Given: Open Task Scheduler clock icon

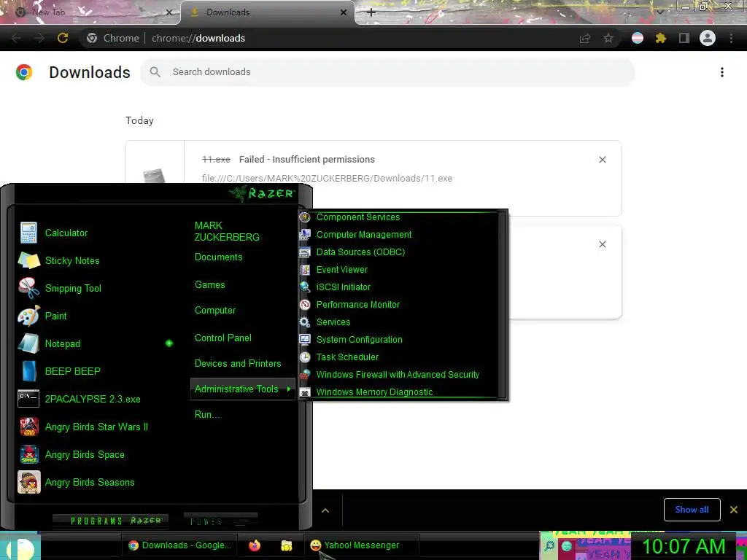Looking at the screenshot, I should pos(305,357).
